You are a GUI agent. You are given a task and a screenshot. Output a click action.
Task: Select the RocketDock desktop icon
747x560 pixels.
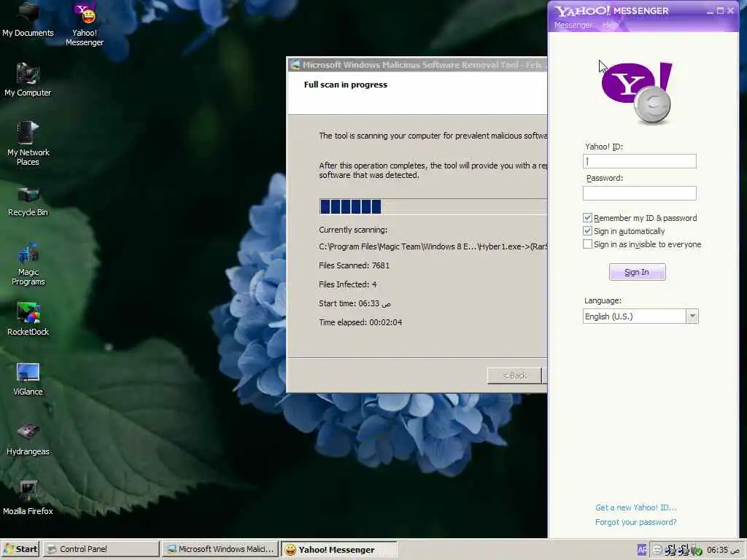click(28, 319)
